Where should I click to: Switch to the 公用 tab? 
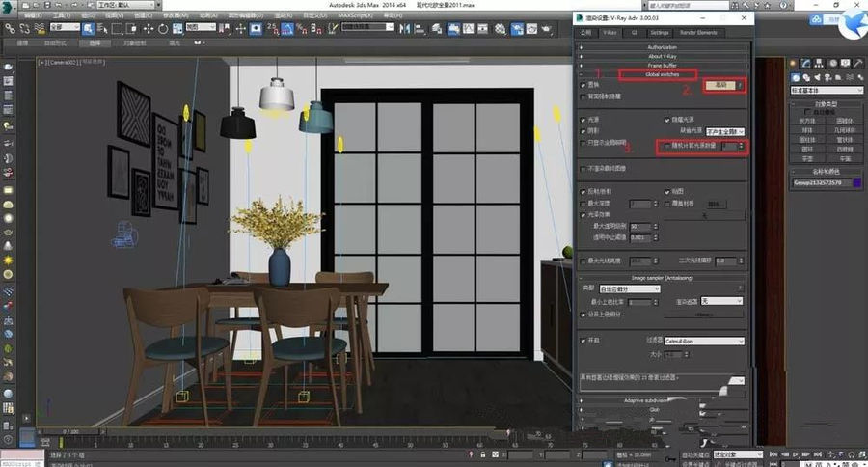586,33
